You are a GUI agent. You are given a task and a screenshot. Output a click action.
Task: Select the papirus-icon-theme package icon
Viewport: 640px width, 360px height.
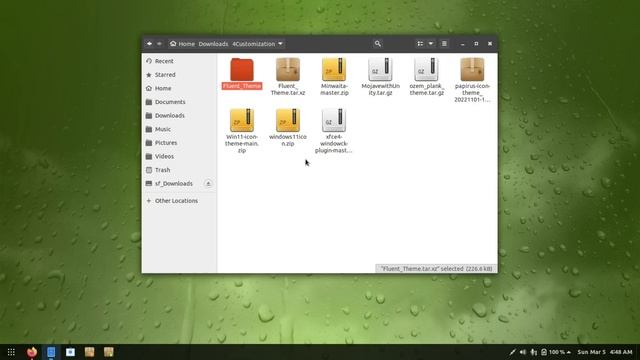click(x=472, y=69)
